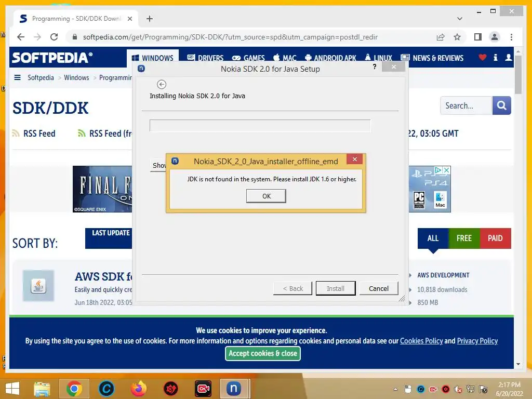This screenshot has height=399, width=532.
Task: Click OK in the JDK not found dialog
Action: click(x=266, y=196)
